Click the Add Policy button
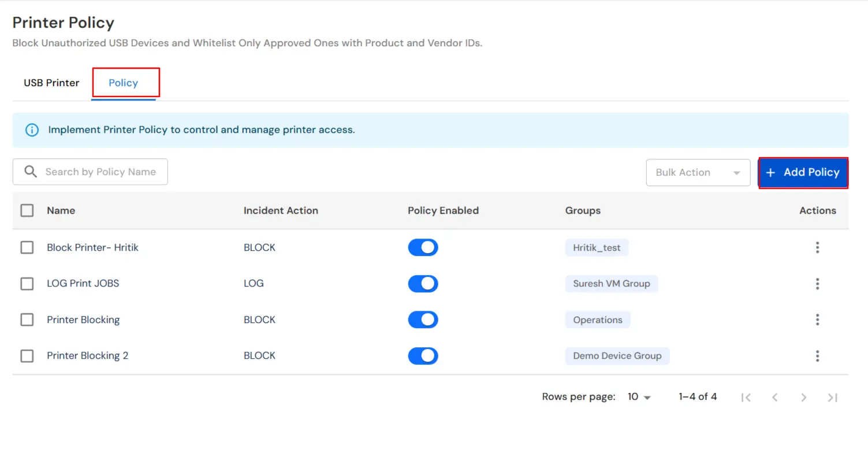 click(803, 172)
